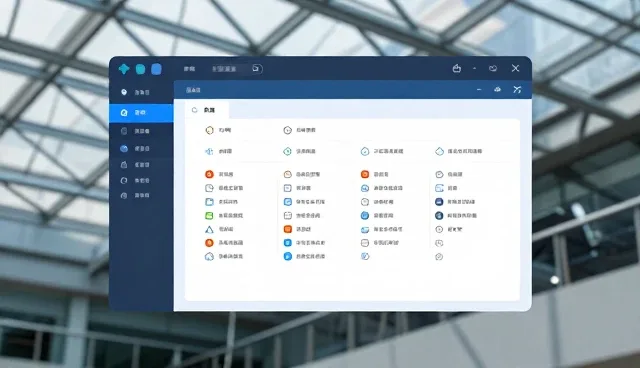Click the teal diamond icon in the grid
The width and height of the screenshot is (640, 368).
click(x=288, y=151)
